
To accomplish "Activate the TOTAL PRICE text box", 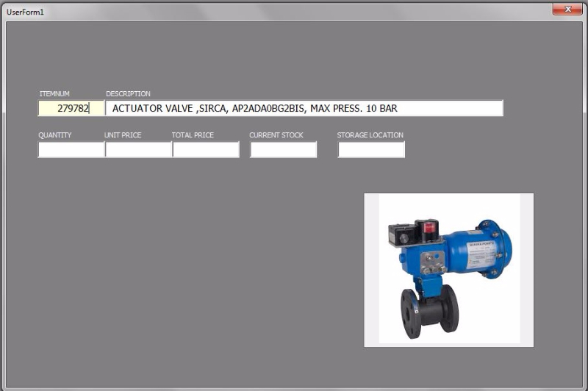I will coord(206,150).
